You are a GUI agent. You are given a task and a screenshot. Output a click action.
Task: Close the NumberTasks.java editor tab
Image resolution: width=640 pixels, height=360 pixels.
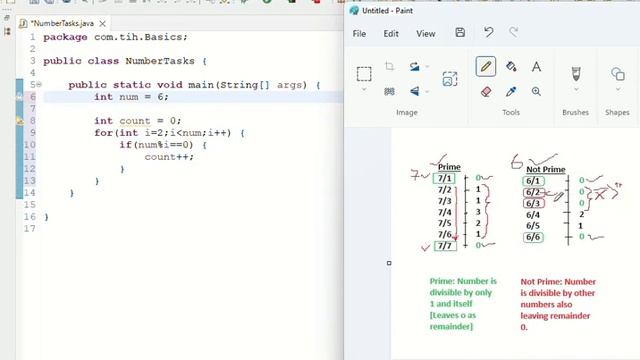[102, 24]
